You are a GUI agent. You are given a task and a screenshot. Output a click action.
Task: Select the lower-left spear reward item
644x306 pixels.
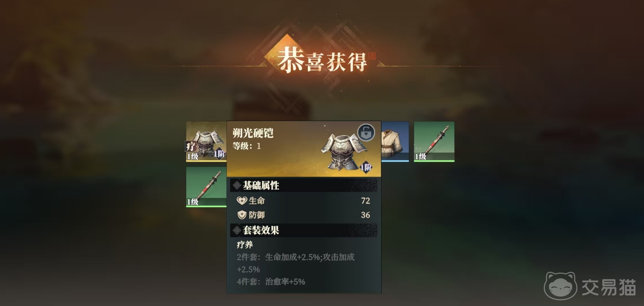206,187
